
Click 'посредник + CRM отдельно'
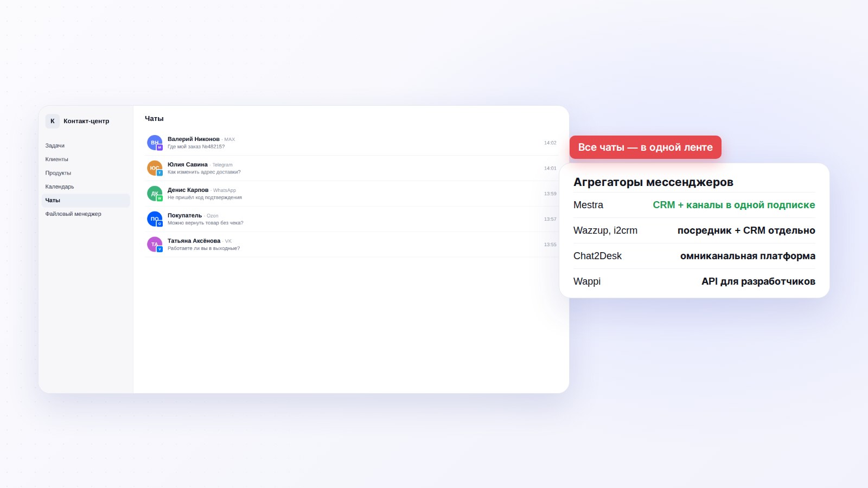[746, 230]
